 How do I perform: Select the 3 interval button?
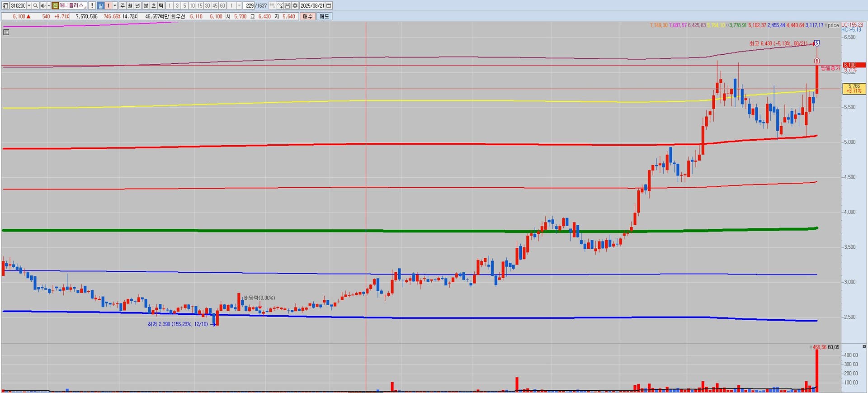(177, 5)
